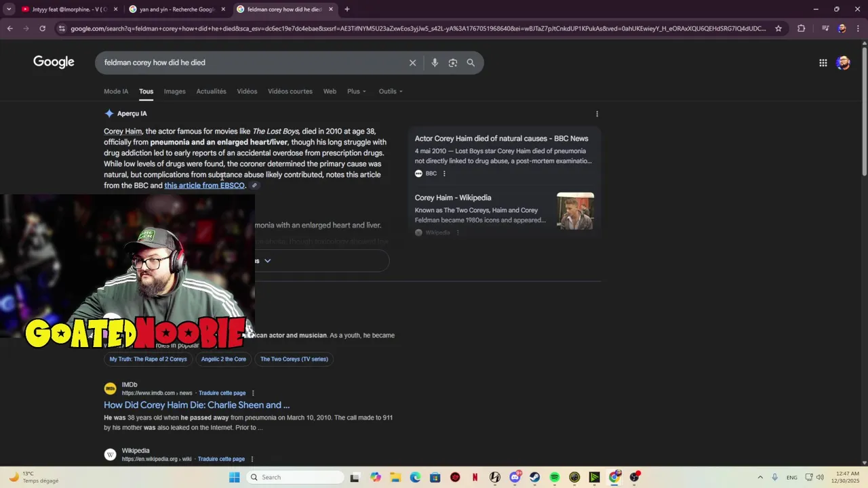868x488 pixels.
Task: Close the feldman corey search tab
Action: pyautogui.click(x=331, y=9)
